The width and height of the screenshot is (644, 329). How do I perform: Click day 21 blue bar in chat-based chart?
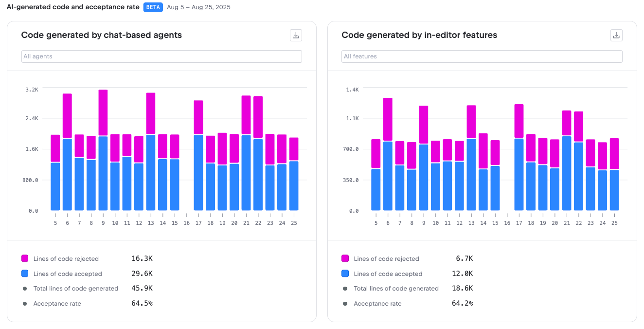[246, 173]
